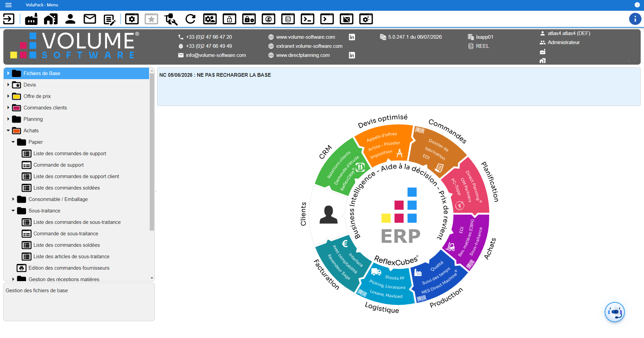Open Liste des commandes de support

[x=70, y=154]
